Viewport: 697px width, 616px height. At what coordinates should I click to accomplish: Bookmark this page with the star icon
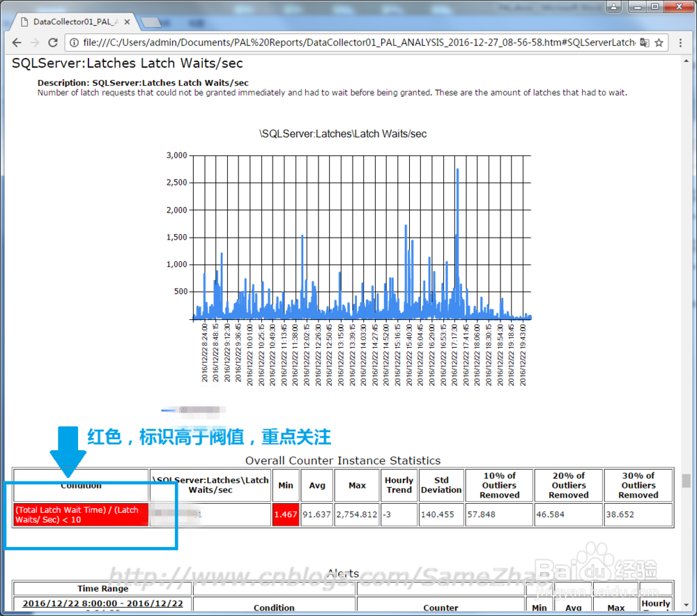tap(659, 43)
